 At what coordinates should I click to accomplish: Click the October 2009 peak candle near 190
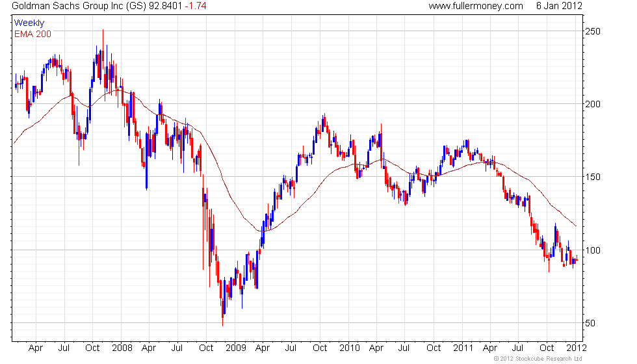pos(324,121)
